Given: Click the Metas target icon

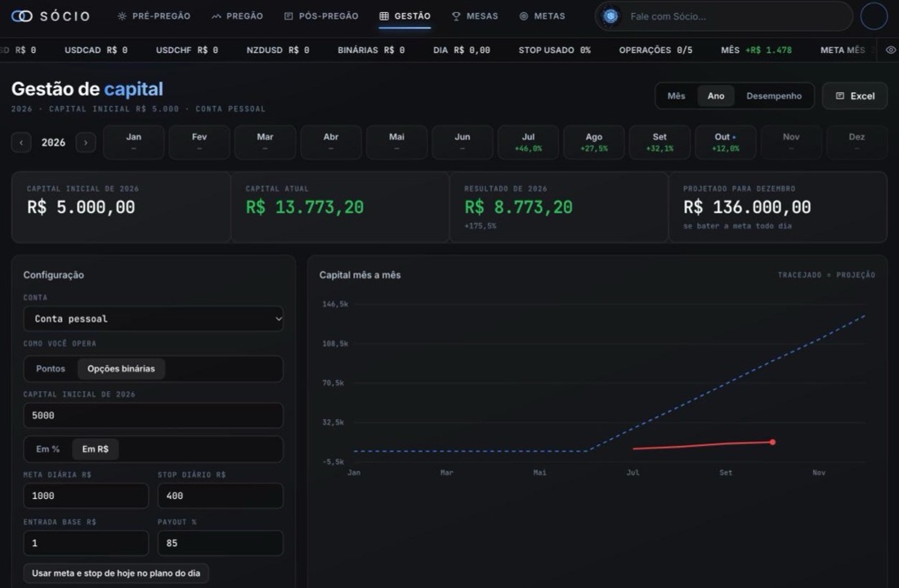Looking at the screenshot, I should 523,16.
